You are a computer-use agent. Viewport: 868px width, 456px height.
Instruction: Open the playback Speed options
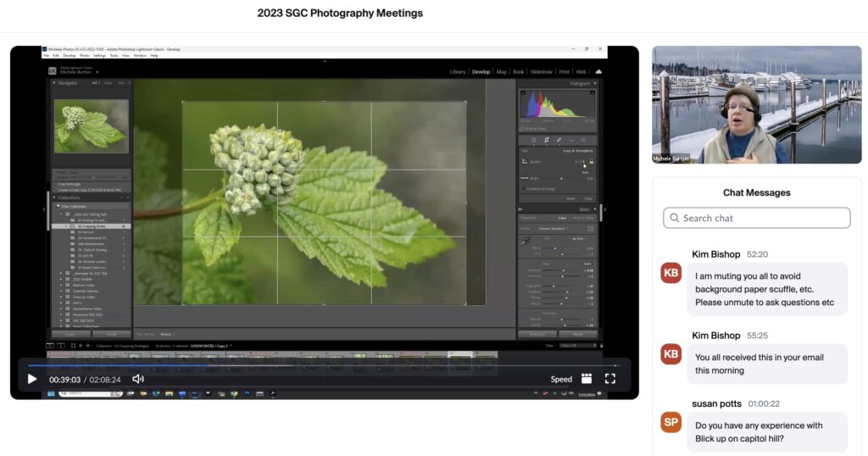[x=561, y=380]
